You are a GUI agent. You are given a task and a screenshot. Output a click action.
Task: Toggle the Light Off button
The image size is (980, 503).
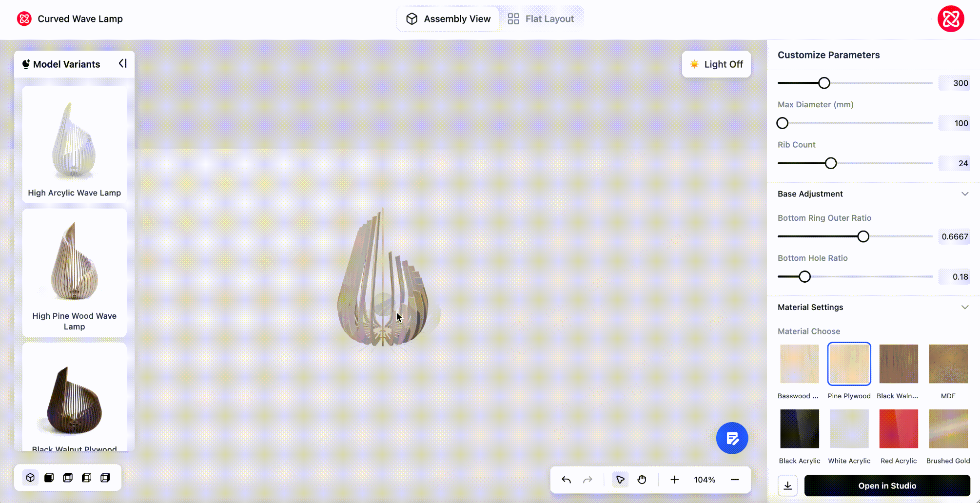[x=716, y=64]
